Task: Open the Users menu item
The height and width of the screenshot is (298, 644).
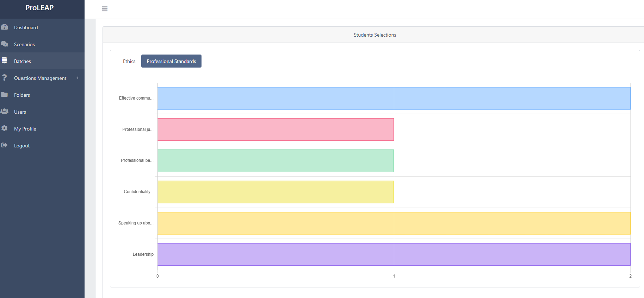Action: (42, 112)
